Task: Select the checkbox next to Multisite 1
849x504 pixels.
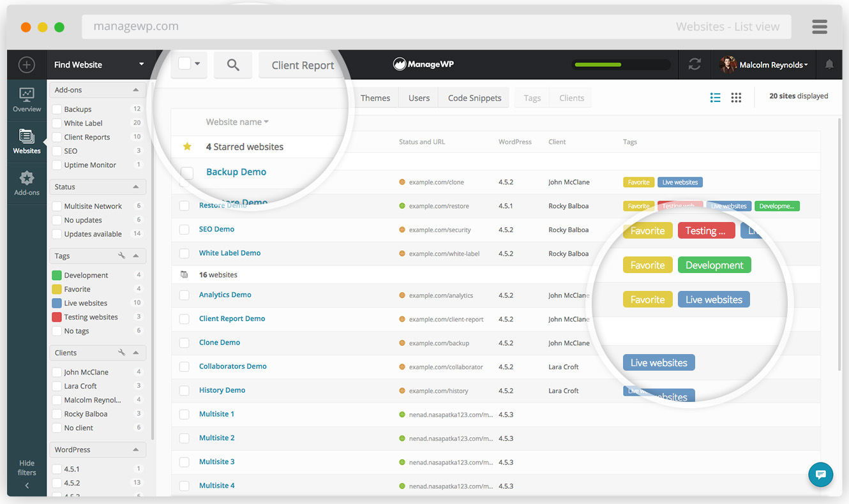Action: (x=184, y=413)
